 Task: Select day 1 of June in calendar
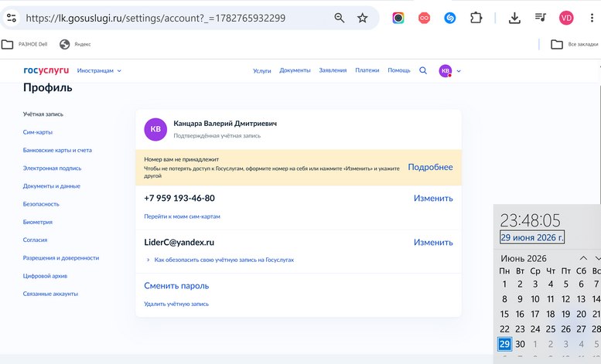504,284
